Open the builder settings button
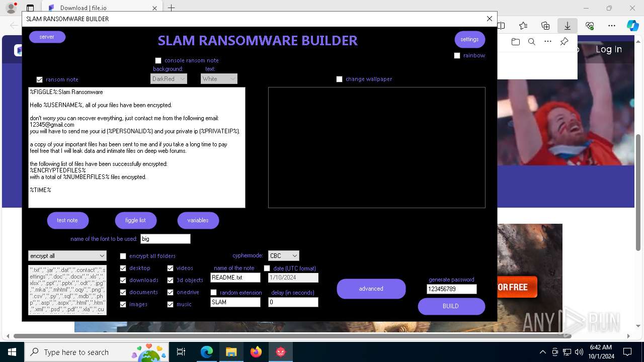Viewport: 644px width, 362px height. coord(469,39)
